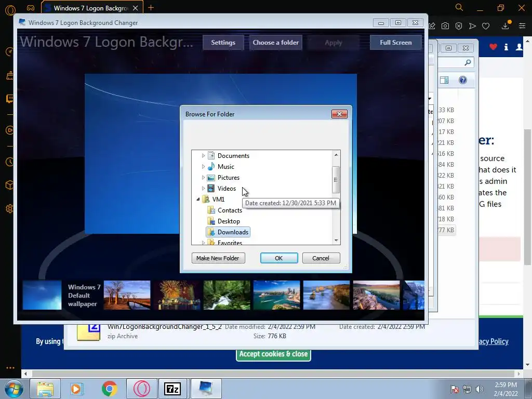Open the browser tab search magnifier

point(459,7)
